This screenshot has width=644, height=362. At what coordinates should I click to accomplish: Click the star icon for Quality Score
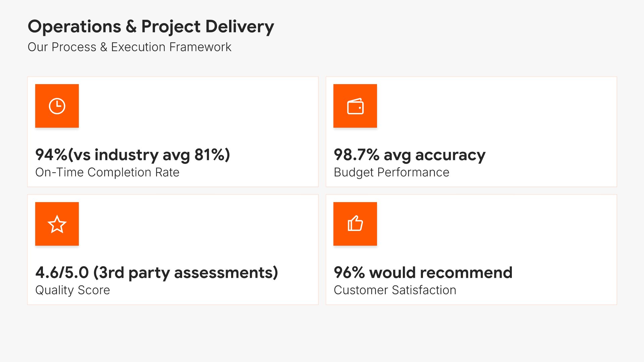pyautogui.click(x=57, y=224)
